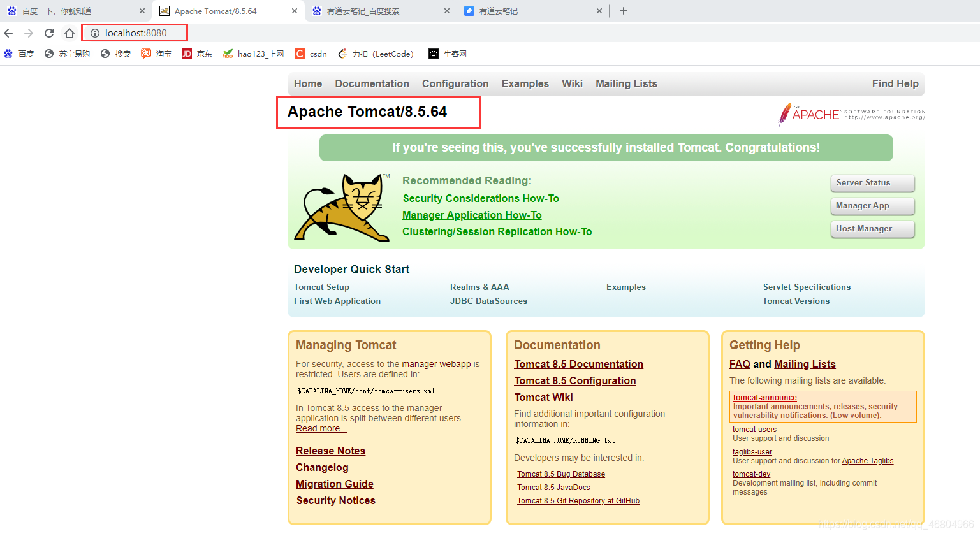Open the Changelog link
The image size is (980, 536).
[x=322, y=468]
